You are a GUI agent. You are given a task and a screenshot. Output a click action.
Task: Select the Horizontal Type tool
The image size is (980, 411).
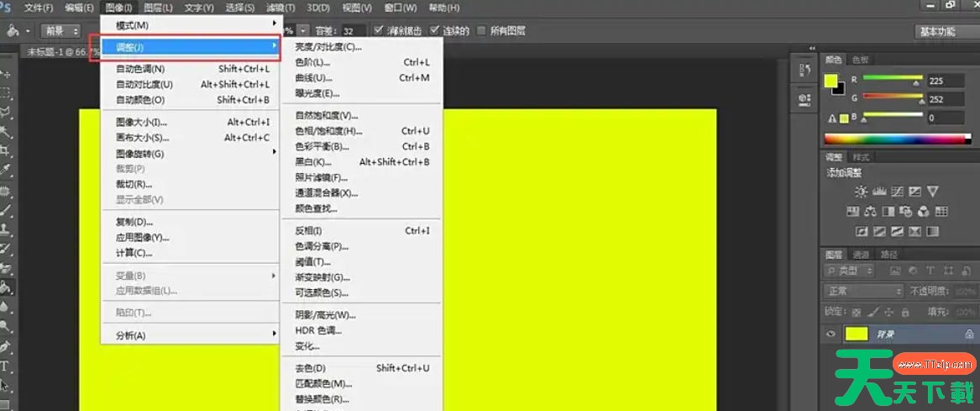click(x=5, y=366)
